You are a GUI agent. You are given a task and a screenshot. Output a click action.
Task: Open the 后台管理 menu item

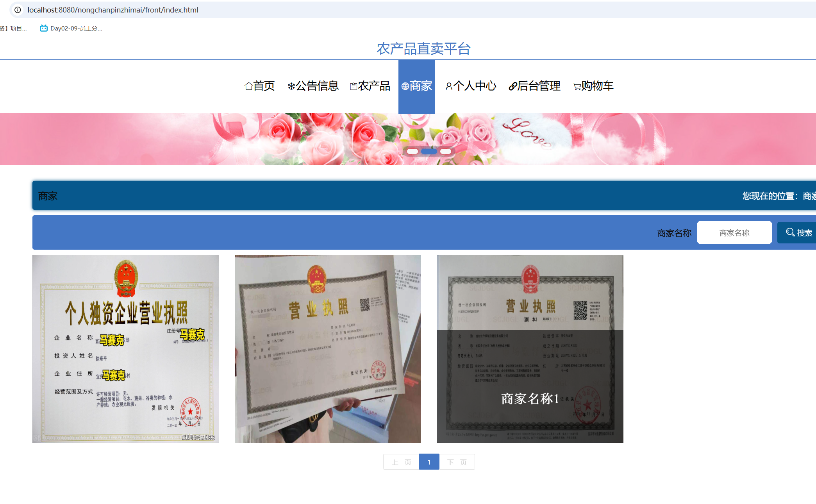pyautogui.click(x=535, y=86)
